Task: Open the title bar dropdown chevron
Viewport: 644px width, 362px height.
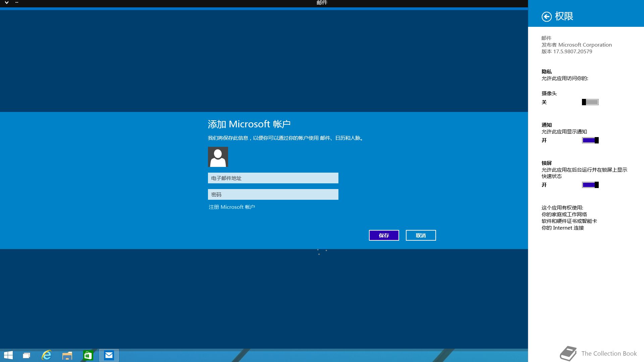Action: [6, 3]
